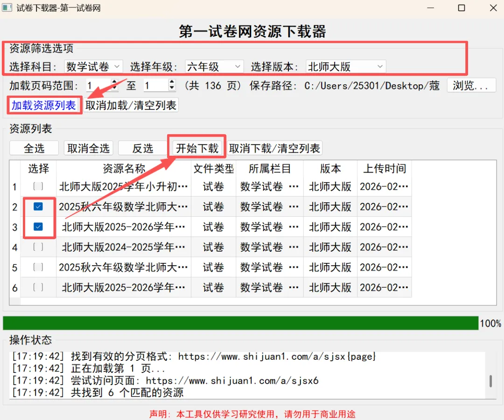
Task: Minimize the window
Action: (430, 8)
